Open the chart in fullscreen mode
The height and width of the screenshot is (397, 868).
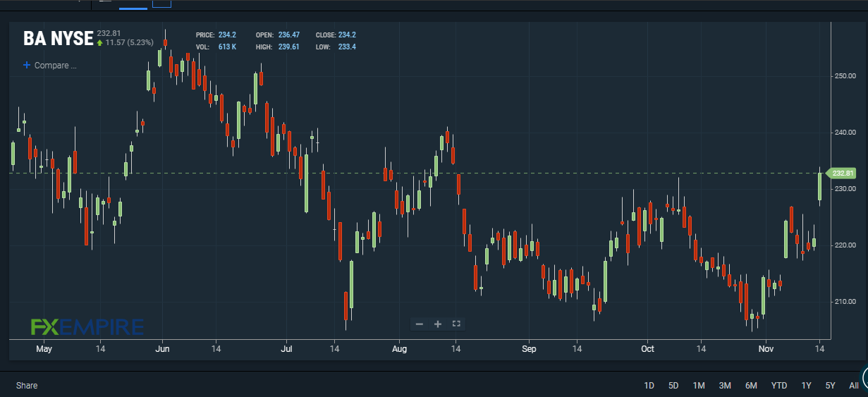click(456, 324)
